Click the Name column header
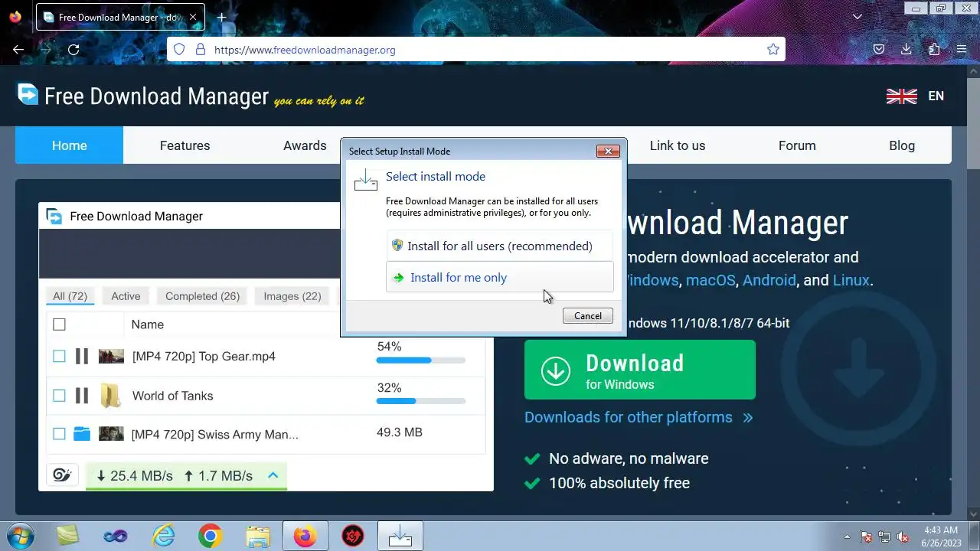 pos(147,324)
